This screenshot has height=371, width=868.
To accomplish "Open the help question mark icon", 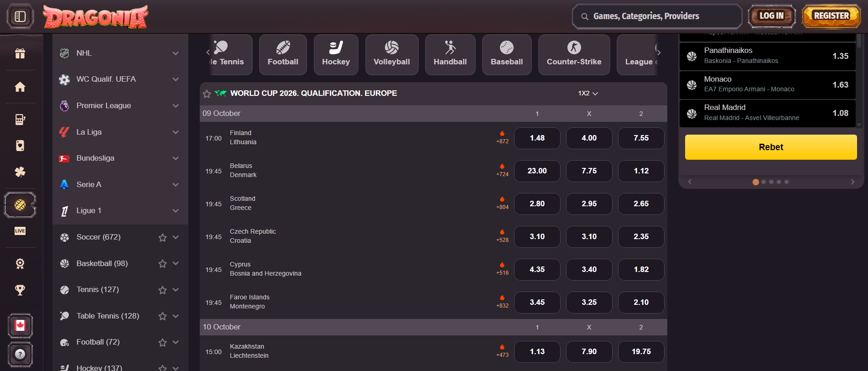I will click(20, 354).
